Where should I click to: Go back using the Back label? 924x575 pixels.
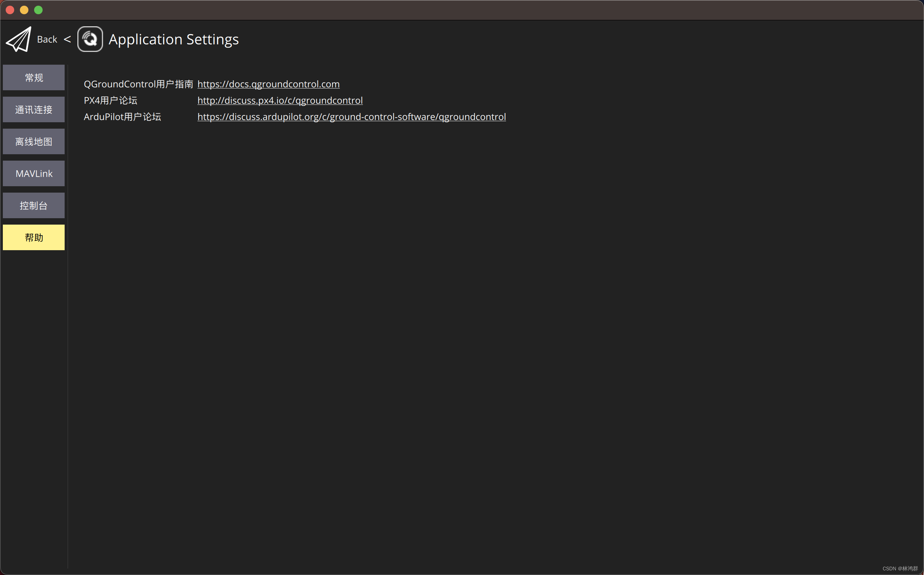pyautogui.click(x=47, y=39)
